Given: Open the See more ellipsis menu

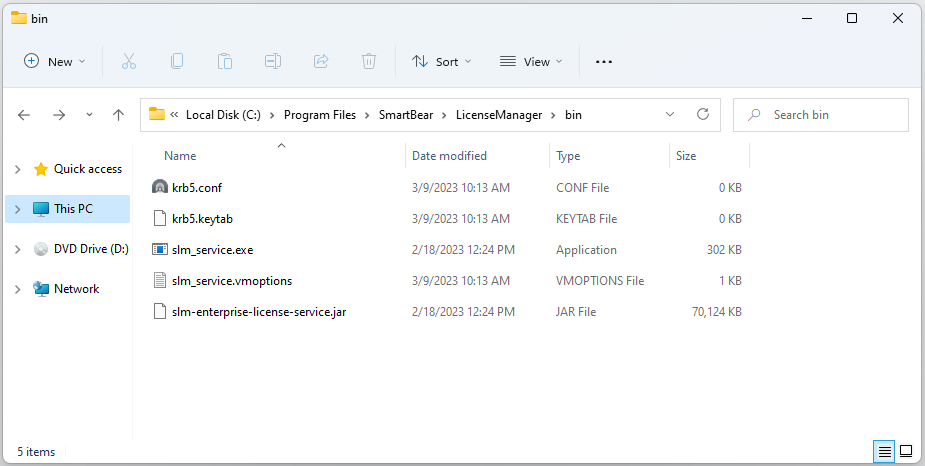Looking at the screenshot, I should click(603, 61).
